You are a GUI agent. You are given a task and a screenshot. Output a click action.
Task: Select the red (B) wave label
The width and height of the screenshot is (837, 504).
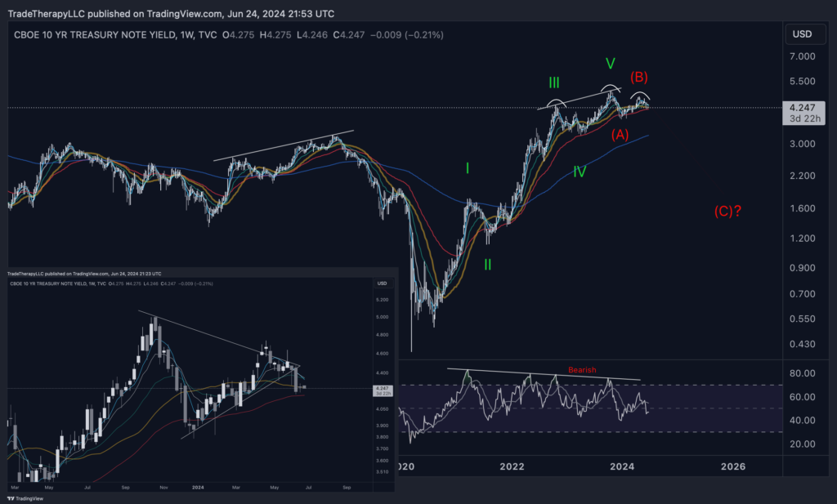pyautogui.click(x=639, y=78)
